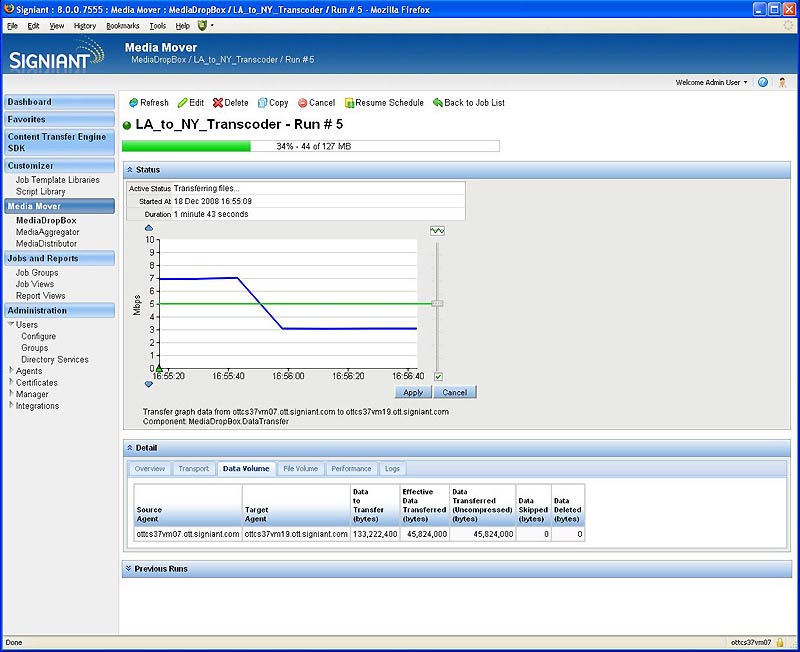Click the green job status dot beside the title
The height and width of the screenshot is (652, 800).
coord(127,126)
